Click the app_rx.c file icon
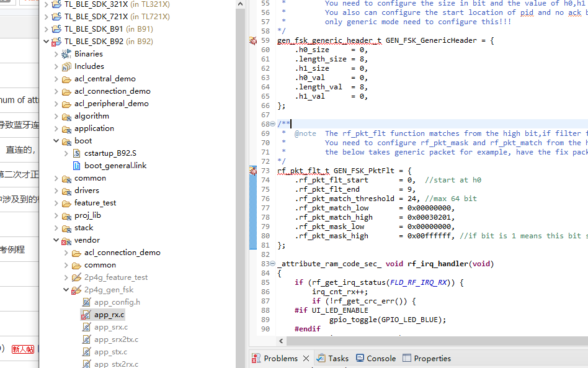Image resolution: width=588 pixels, height=368 pixels. [x=86, y=315]
